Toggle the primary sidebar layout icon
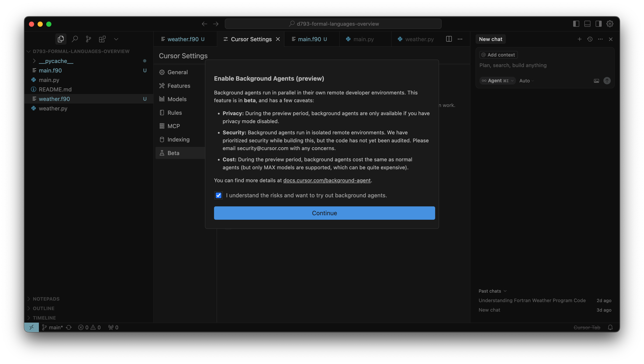644x364 pixels. pos(576,24)
